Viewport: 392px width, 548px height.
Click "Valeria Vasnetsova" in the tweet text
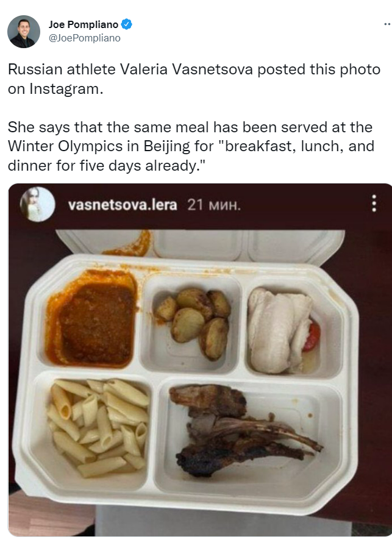[186, 69]
